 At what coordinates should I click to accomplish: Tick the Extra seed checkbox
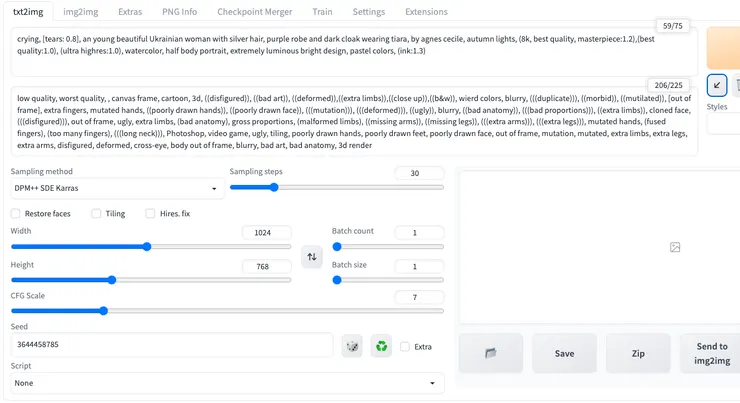pyautogui.click(x=405, y=347)
